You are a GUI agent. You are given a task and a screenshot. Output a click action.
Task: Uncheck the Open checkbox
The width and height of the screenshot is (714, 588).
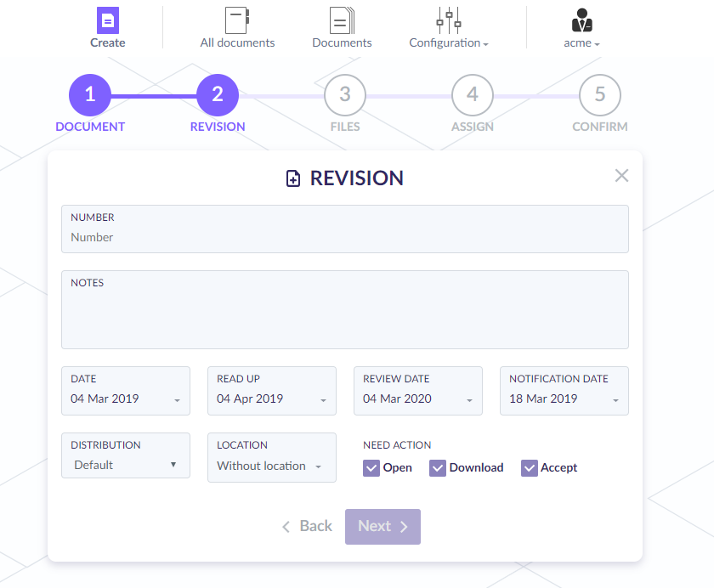pos(371,468)
